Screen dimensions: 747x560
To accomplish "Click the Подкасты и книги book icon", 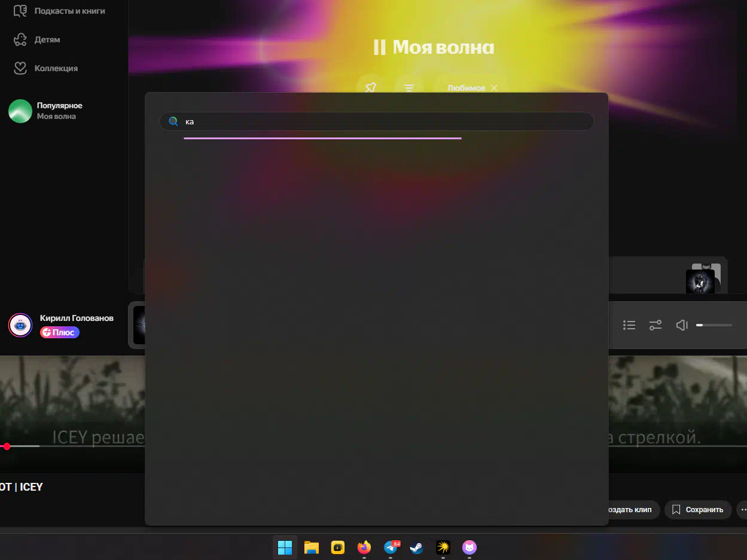I will [x=20, y=11].
